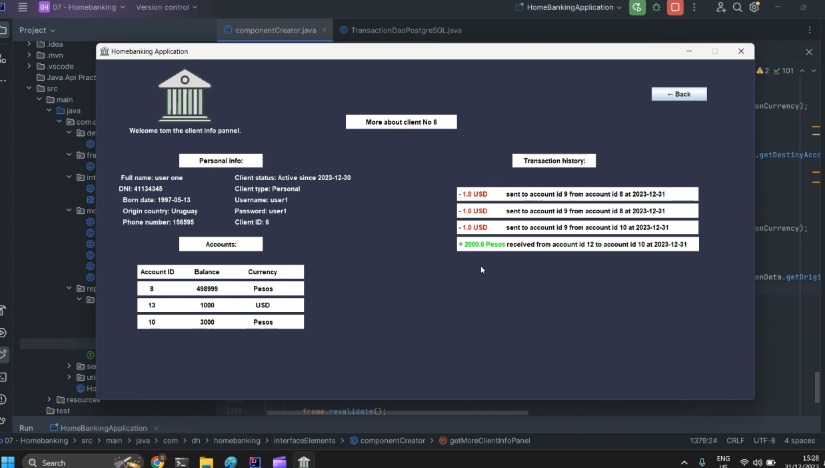Click the Transaction history label
The height and width of the screenshot is (468, 825).
click(x=554, y=161)
